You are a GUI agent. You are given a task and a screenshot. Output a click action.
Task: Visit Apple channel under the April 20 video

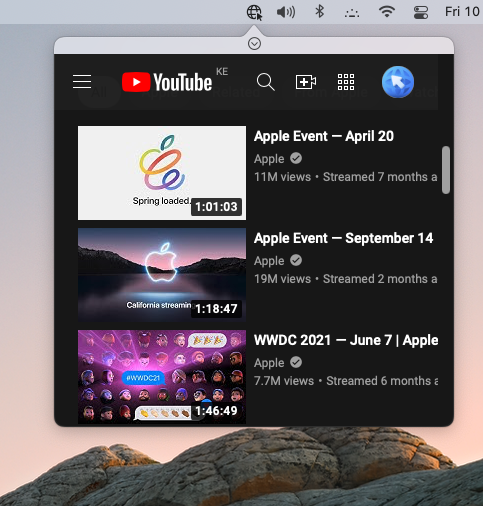[269, 159]
